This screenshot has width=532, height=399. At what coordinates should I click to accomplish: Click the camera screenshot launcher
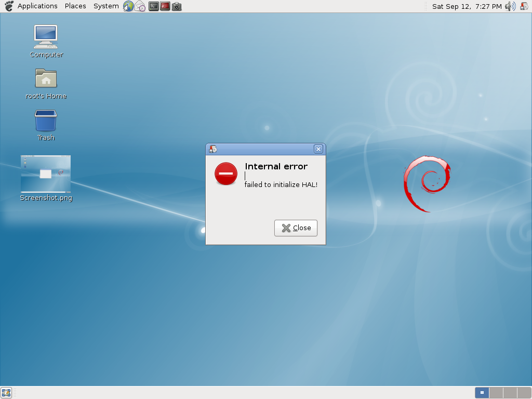point(177,6)
